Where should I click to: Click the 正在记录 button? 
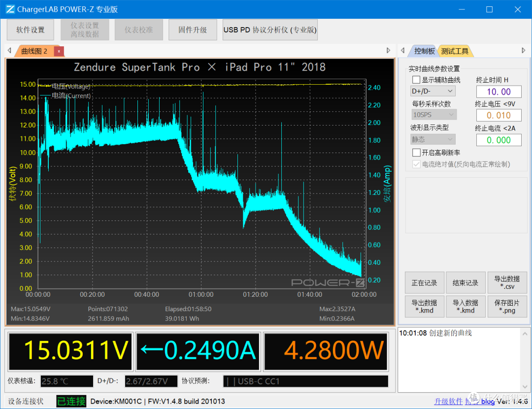click(x=425, y=283)
